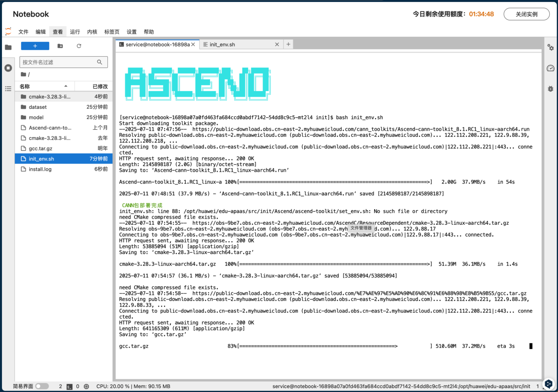Show running terminals and kernels panel
558x392 pixels.
tap(8, 68)
